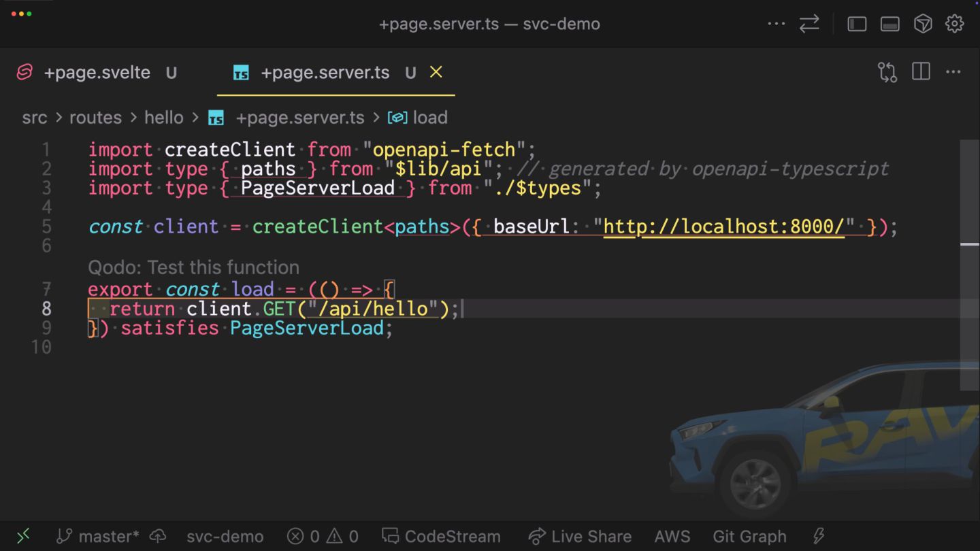980x551 pixels.
Task: Toggle the bottom panel visibility
Action: coord(889,24)
